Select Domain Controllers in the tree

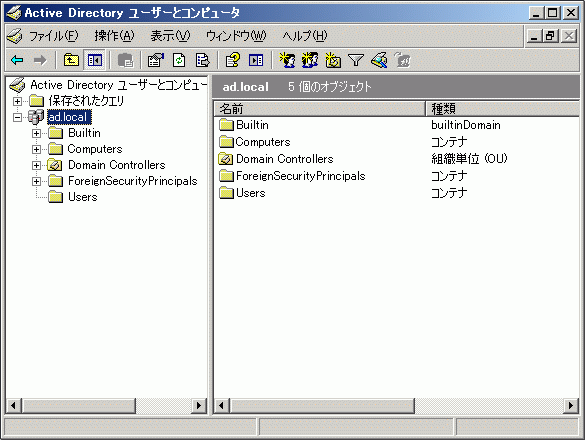[x=116, y=165]
